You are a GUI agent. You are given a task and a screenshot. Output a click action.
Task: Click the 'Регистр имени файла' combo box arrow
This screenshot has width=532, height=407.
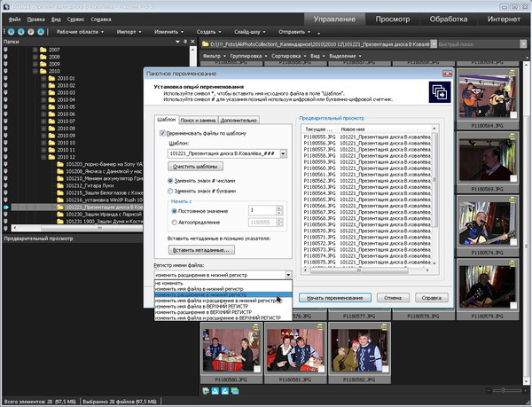(288, 275)
